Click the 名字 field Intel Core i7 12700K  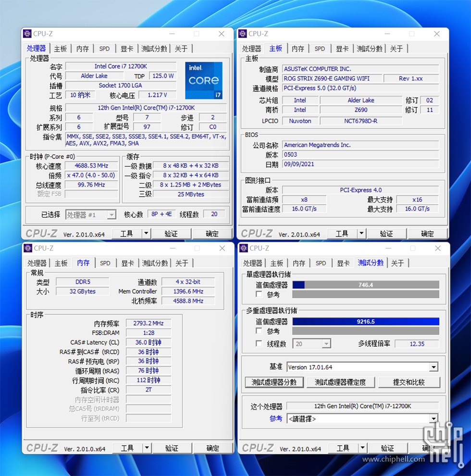[x=121, y=66]
